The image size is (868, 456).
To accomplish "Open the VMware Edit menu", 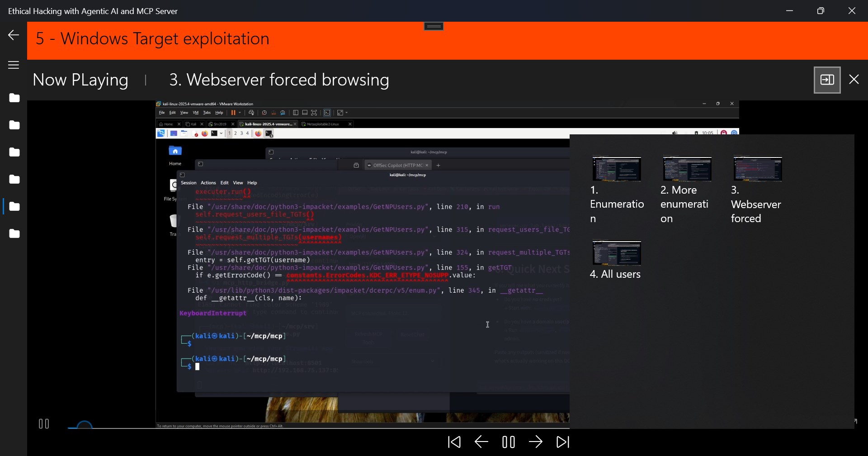I will point(172,113).
